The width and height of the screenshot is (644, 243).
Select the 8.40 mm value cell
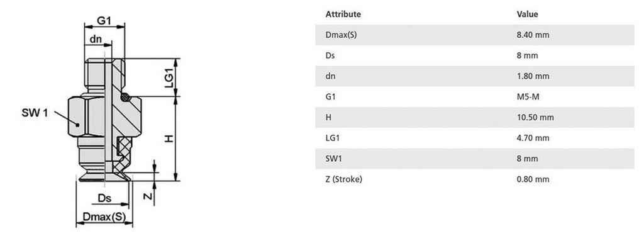[533, 35]
